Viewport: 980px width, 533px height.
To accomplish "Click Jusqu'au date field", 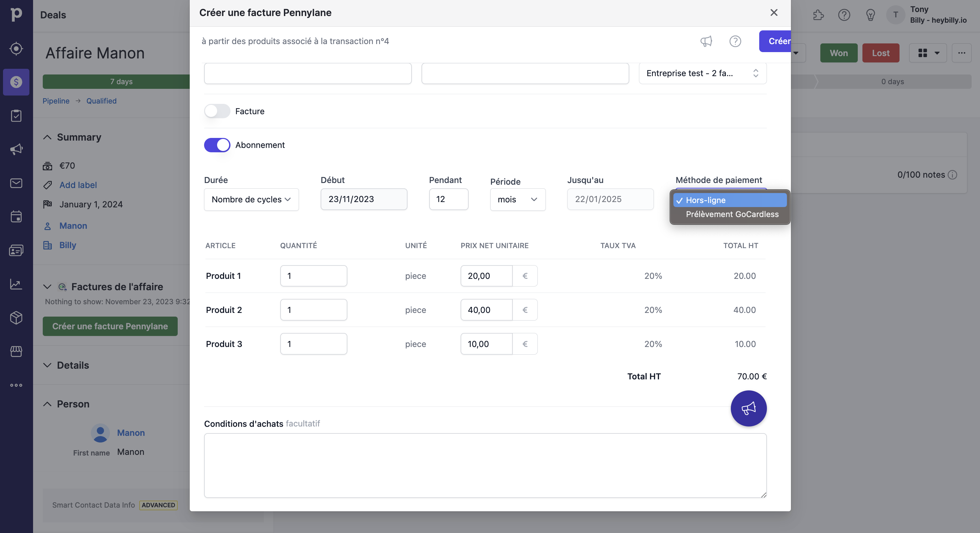I will [x=610, y=199].
